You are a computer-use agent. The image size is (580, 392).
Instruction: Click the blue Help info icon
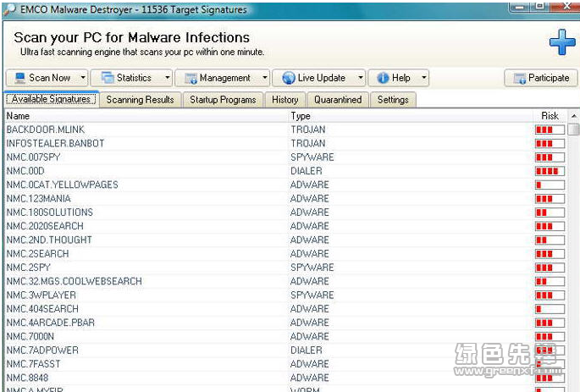(x=383, y=78)
